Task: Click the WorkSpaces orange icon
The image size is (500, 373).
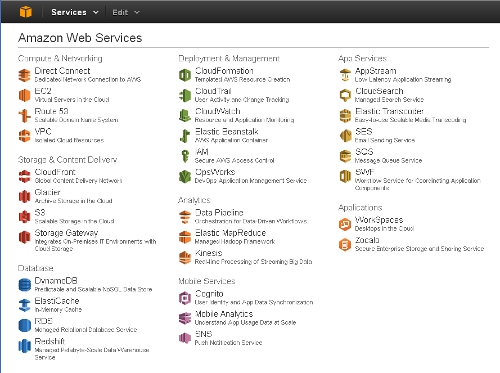Action: (x=345, y=224)
